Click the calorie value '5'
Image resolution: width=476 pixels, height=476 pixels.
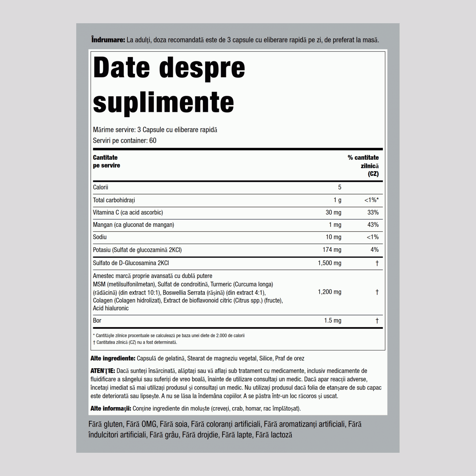pos(340,187)
